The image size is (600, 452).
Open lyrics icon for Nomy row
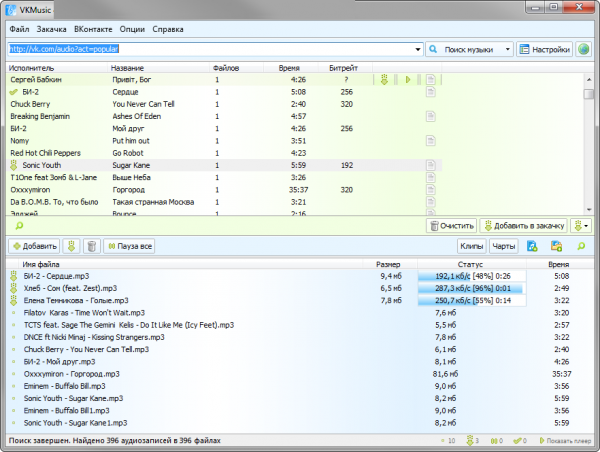pos(430,141)
